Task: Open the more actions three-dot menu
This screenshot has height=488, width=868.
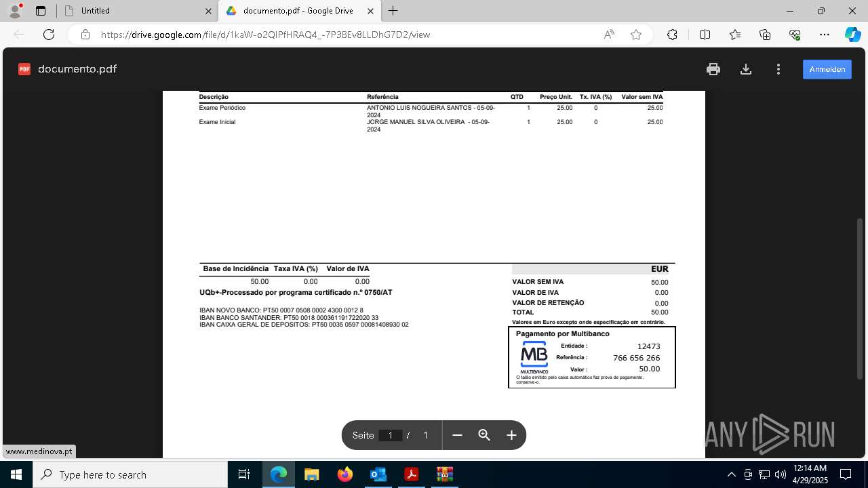Action: (778, 69)
